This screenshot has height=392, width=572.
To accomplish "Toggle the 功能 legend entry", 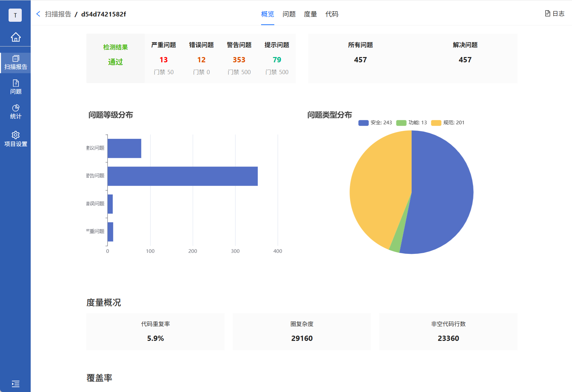I will tap(411, 123).
